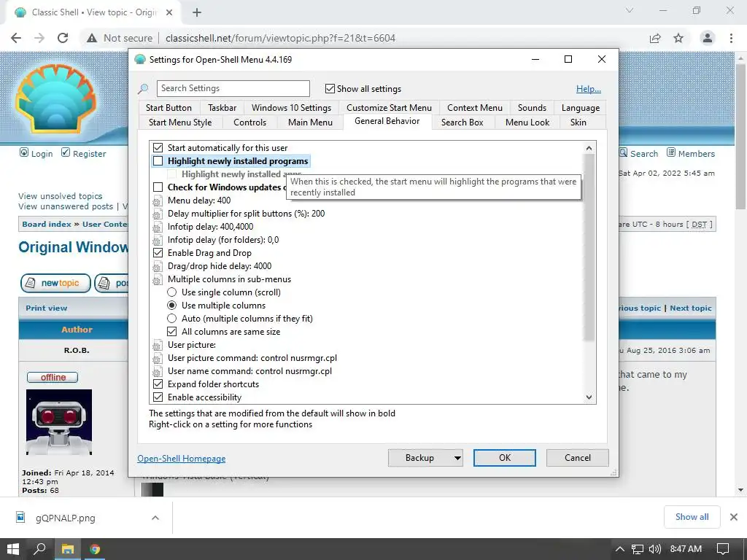Screen dimensions: 747x560
Task: Click browser back arrow
Action: (16, 38)
